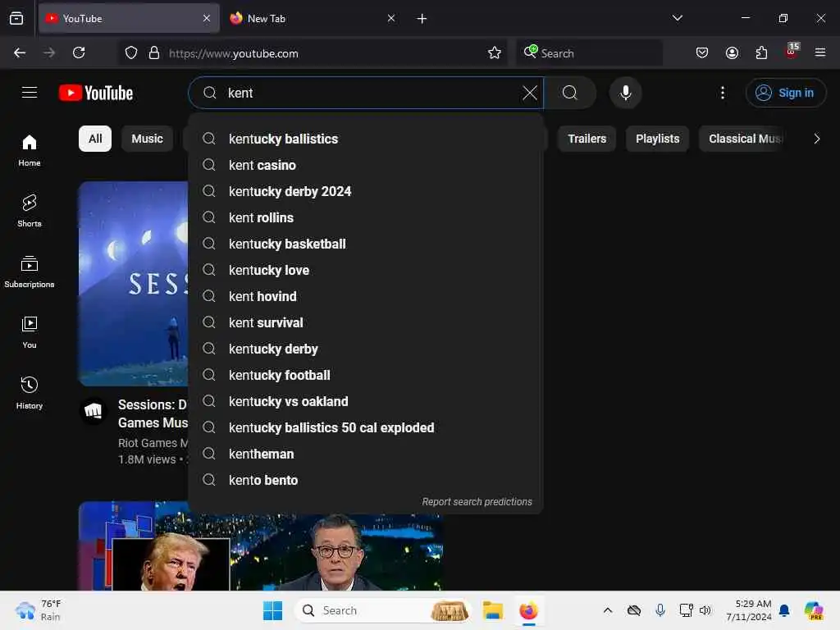840x630 pixels.
Task: Choose suggestion kentucky ballistics
Action: 366,139
